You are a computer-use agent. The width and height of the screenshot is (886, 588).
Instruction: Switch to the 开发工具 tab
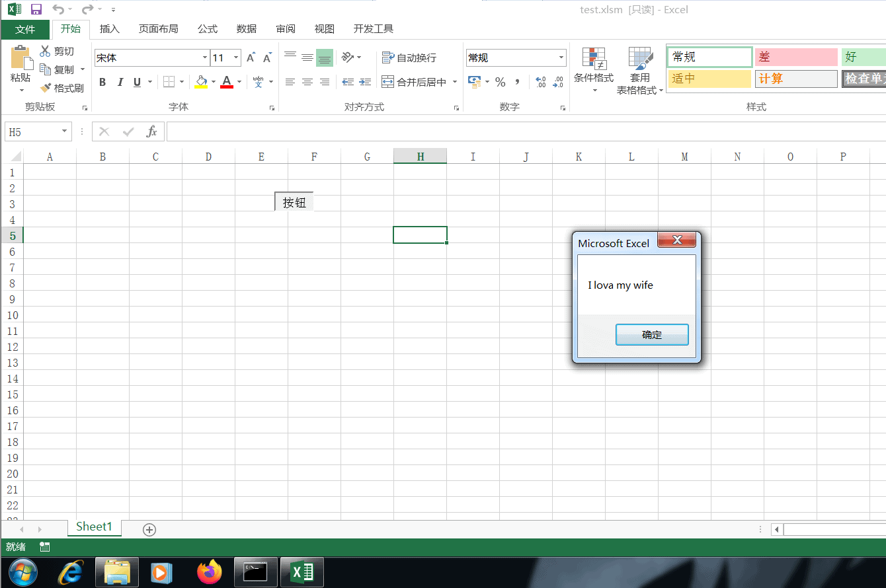374,29
